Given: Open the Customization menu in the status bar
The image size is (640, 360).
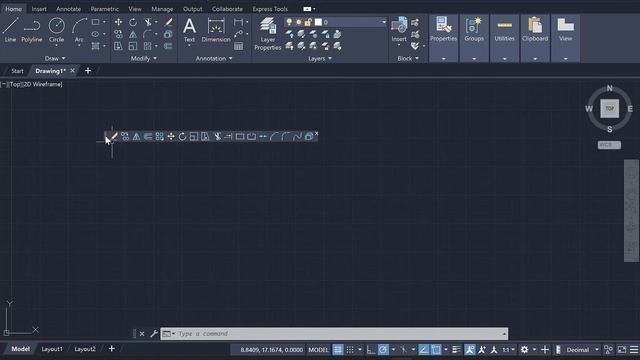Looking at the screenshot, I should click(x=634, y=350).
